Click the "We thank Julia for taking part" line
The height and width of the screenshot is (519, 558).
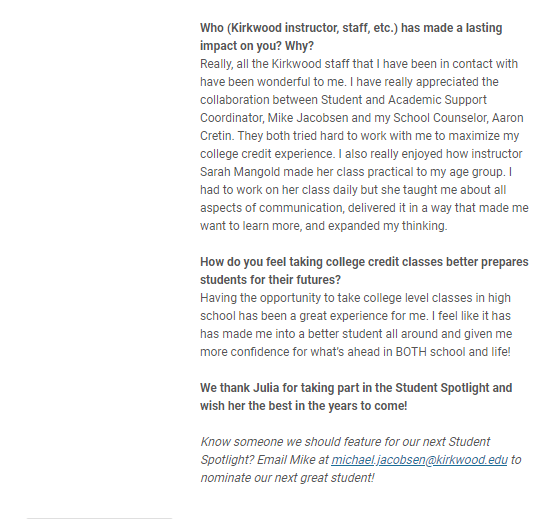pyautogui.click(x=356, y=387)
